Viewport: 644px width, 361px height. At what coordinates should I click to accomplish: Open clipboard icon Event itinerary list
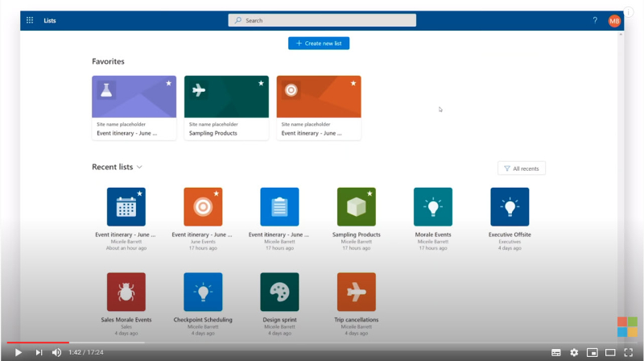(x=279, y=207)
